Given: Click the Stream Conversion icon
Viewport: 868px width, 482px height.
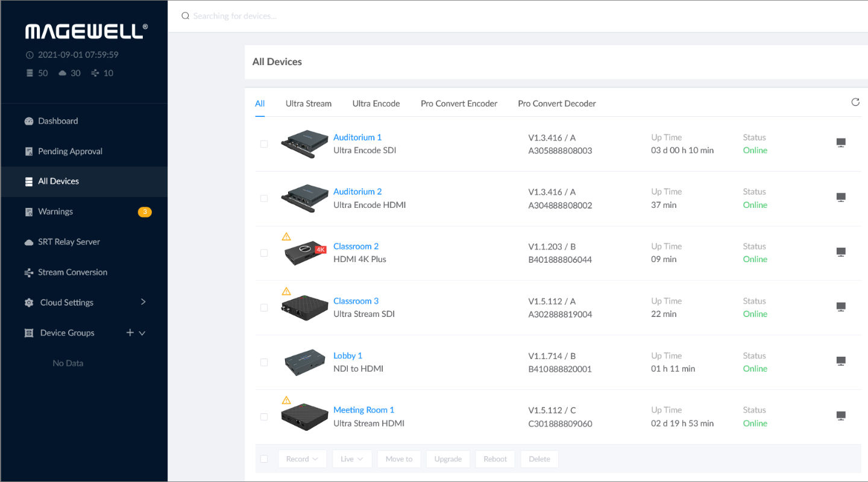Looking at the screenshot, I should click(x=29, y=273).
